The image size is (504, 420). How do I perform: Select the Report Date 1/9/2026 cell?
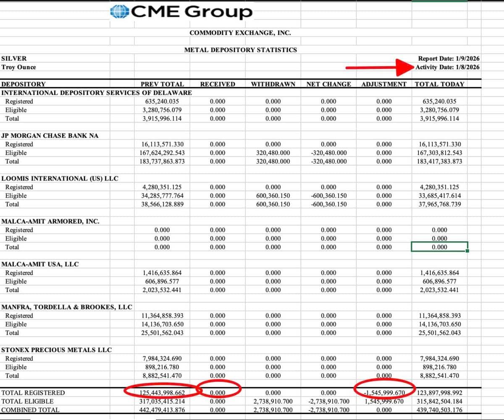click(x=449, y=59)
